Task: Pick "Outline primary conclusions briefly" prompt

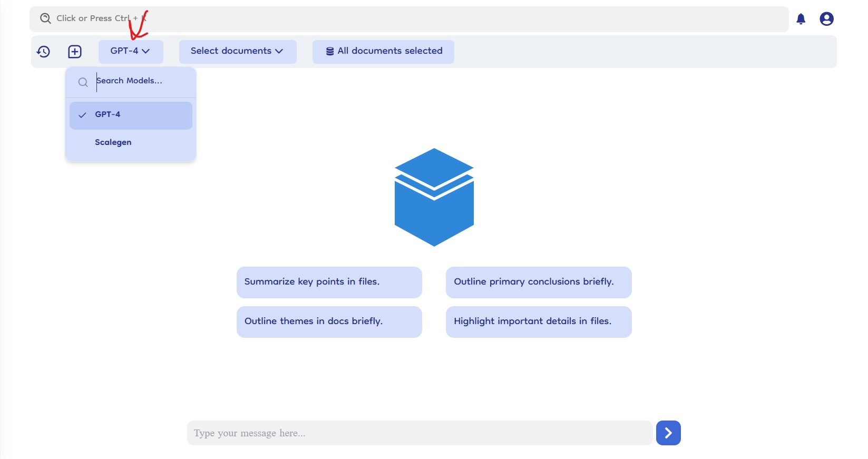Action: [x=538, y=282]
